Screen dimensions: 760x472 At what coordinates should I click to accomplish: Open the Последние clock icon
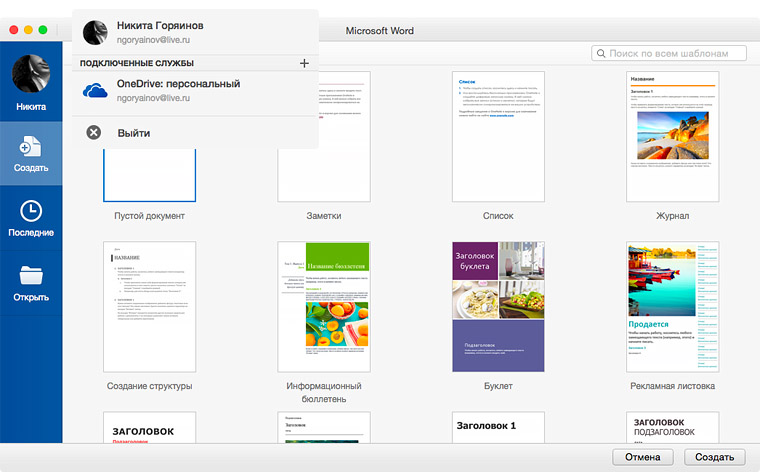[31, 211]
